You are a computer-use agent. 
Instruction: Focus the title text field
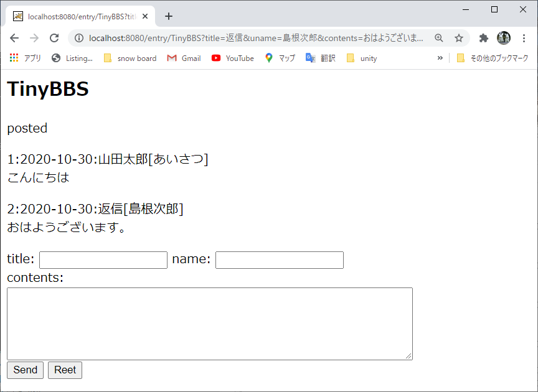(103, 260)
